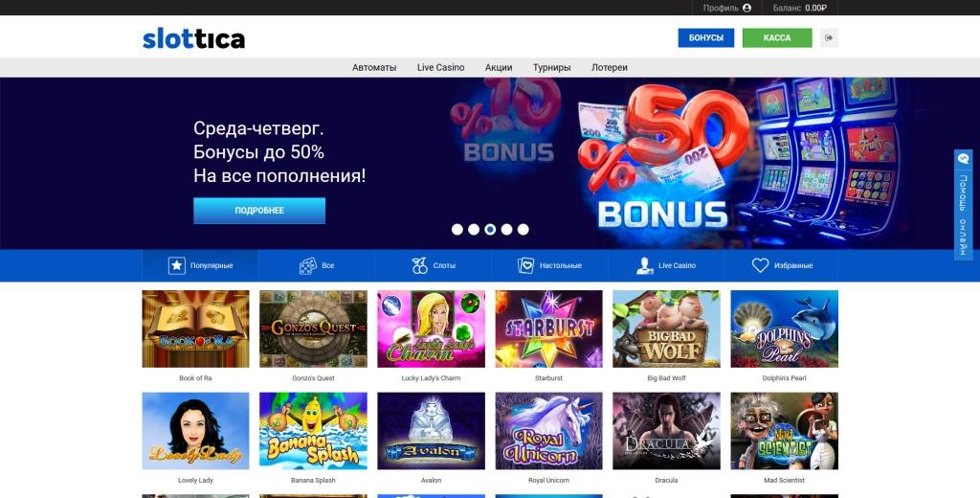Open the heart icon for Избранные
Viewport: 980px width, 498px height.
point(760,266)
